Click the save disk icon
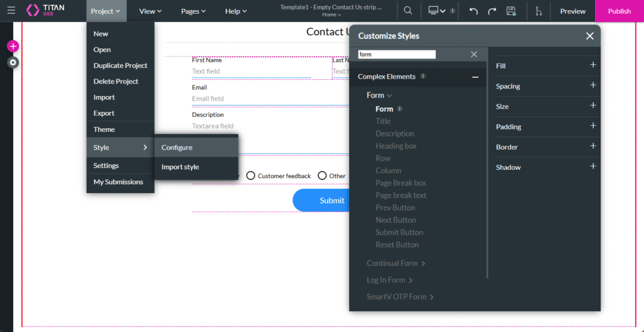This screenshot has height=332, width=644. tap(511, 11)
